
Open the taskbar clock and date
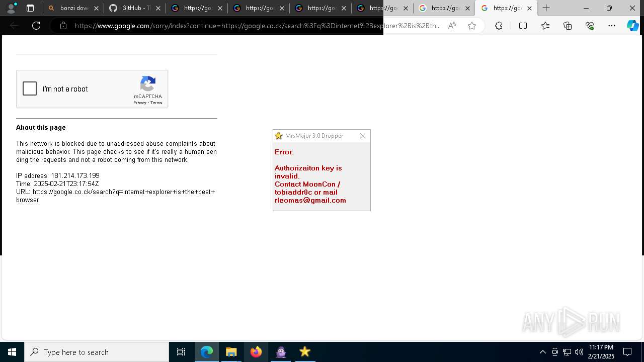(x=601, y=352)
